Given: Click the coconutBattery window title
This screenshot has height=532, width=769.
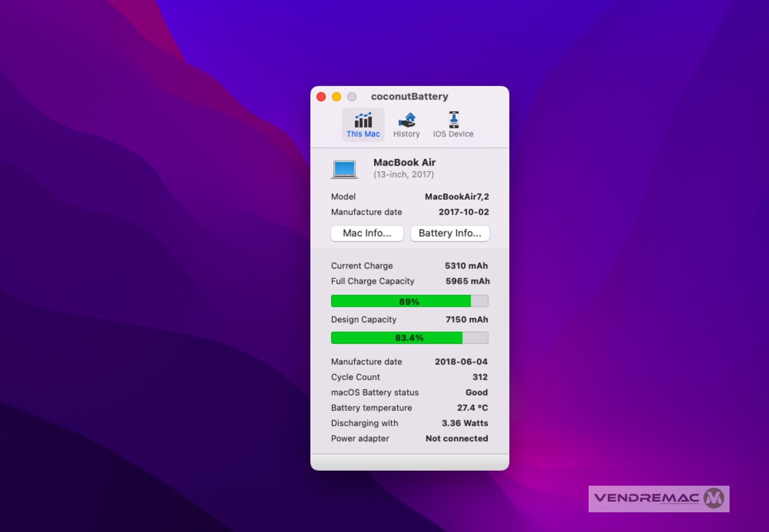Looking at the screenshot, I should pyautogui.click(x=409, y=97).
